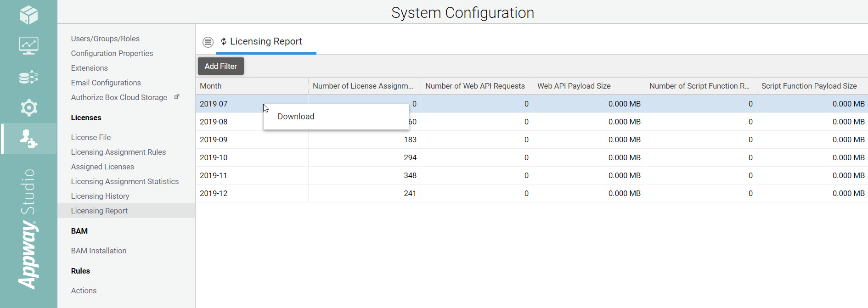Open Licensing Assignment Rules
This screenshot has width=868, height=308.
click(118, 152)
